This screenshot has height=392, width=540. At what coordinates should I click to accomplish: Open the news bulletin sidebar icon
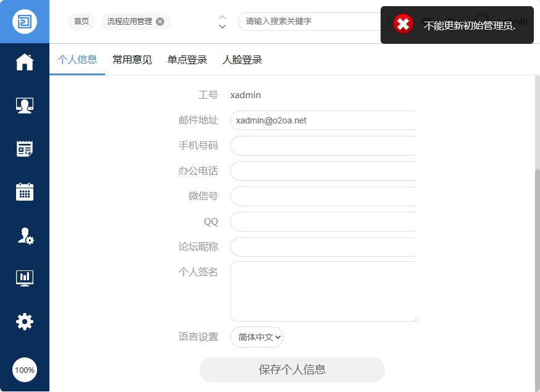click(x=25, y=149)
